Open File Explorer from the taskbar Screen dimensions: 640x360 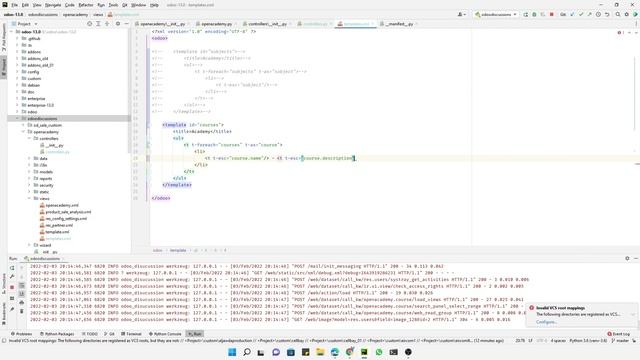pyautogui.click(x=320, y=352)
